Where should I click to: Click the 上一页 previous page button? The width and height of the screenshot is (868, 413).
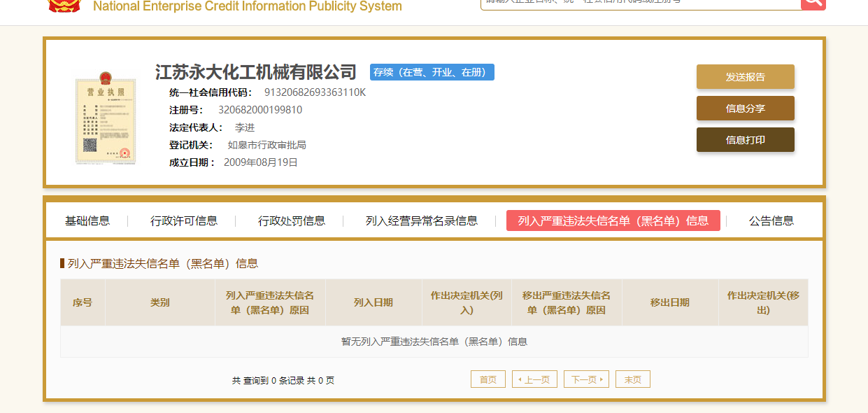(534, 379)
